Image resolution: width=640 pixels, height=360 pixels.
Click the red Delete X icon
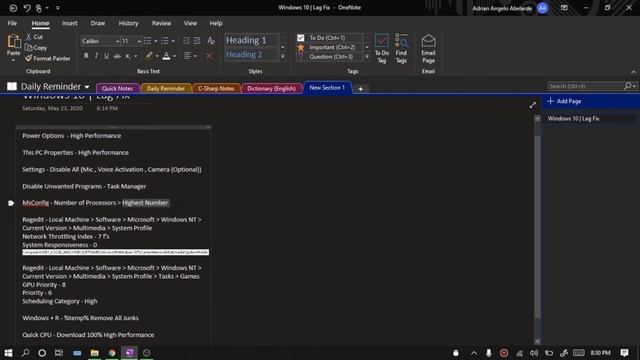(209, 56)
